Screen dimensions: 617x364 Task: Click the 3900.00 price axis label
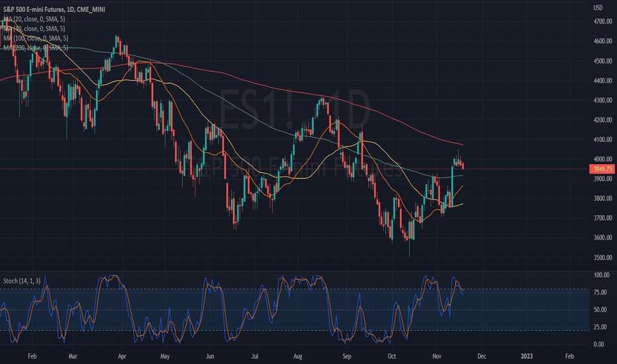603,179
